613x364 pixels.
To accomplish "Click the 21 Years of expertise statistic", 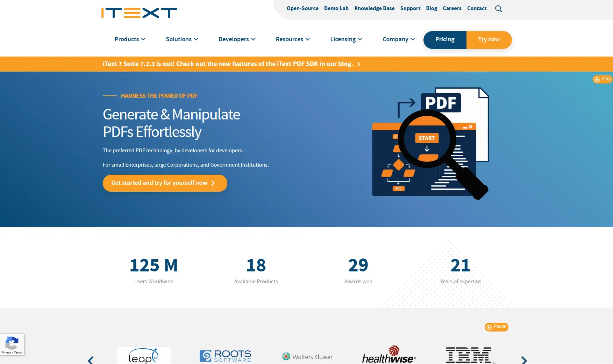I will (460, 270).
